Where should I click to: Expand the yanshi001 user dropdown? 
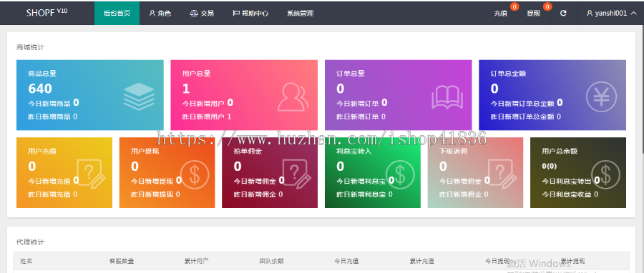click(x=612, y=13)
